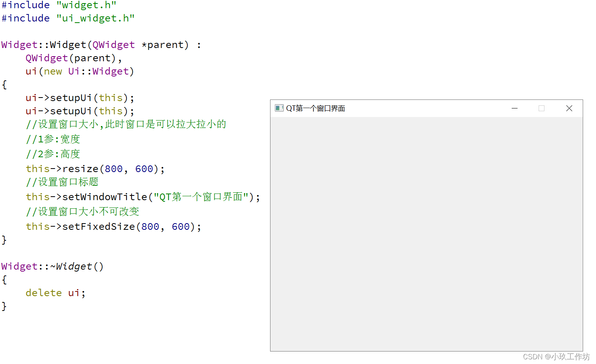The height and width of the screenshot is (364, 596).
Task: Click the first ui->setupUi(this); line
Action: [x=80, y=98]
